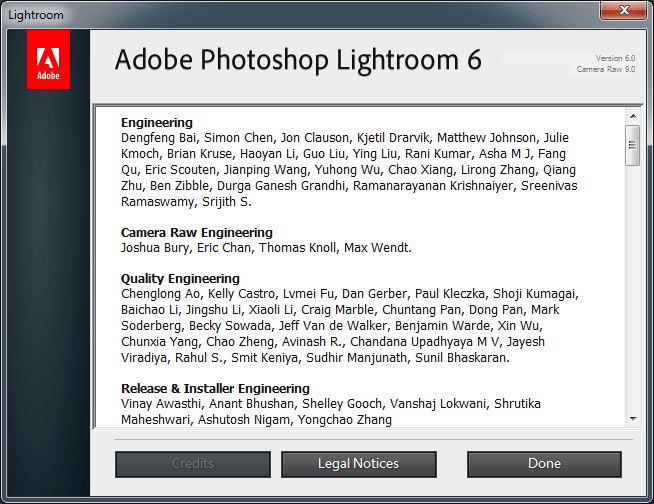Click the 'Lightroom' window title

[x=36, y=15]
